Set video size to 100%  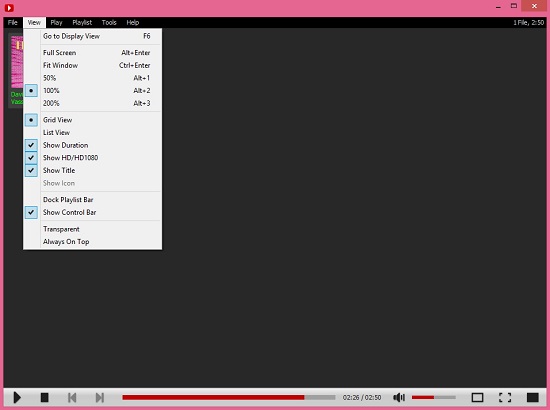93,90
